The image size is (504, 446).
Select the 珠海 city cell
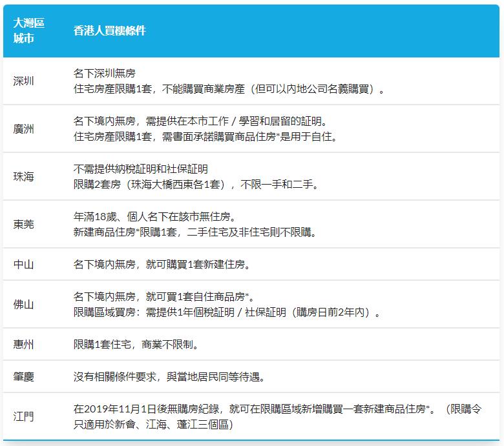click(x=23, y=177)
